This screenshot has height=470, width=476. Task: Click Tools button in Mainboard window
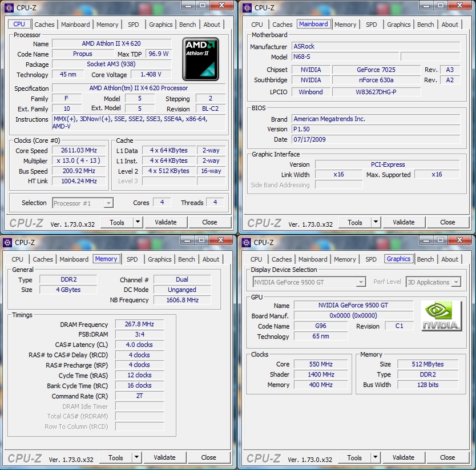coord(355,222)
